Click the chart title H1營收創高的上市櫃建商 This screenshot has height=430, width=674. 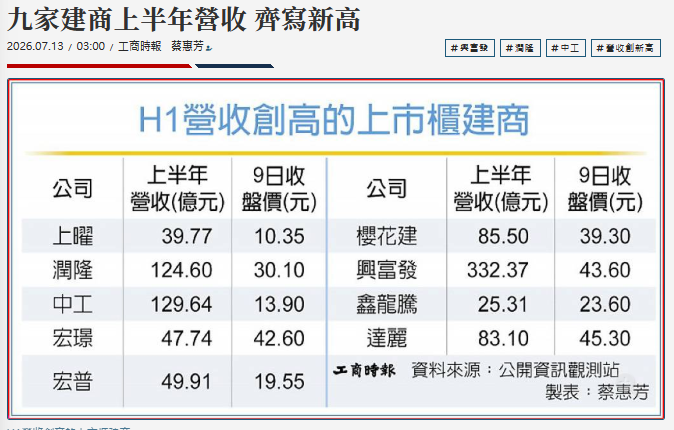(334, 120)
